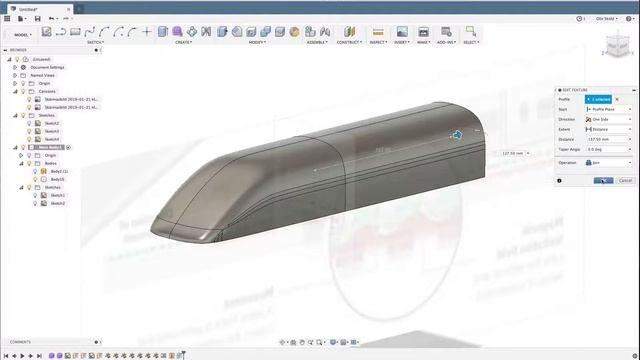Click the Measure icon in Inspect

(x=378, y=32)
